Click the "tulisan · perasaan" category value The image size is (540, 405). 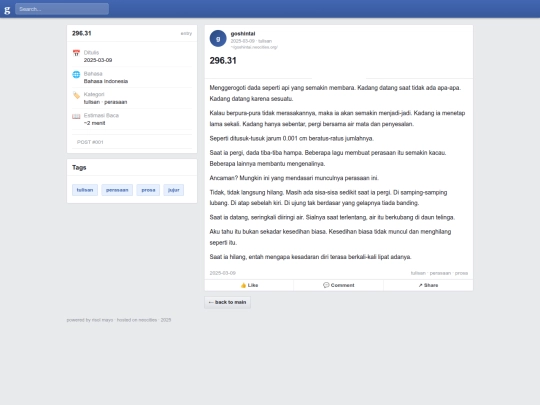(105, 102)
